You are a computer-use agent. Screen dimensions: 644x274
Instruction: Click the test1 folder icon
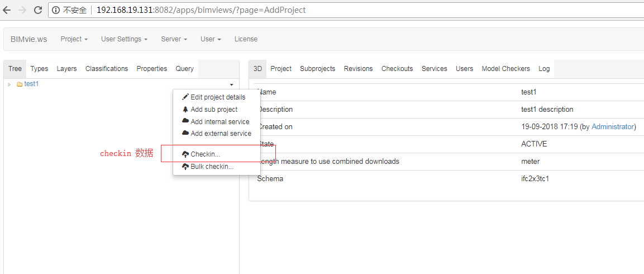coord(20,84)
